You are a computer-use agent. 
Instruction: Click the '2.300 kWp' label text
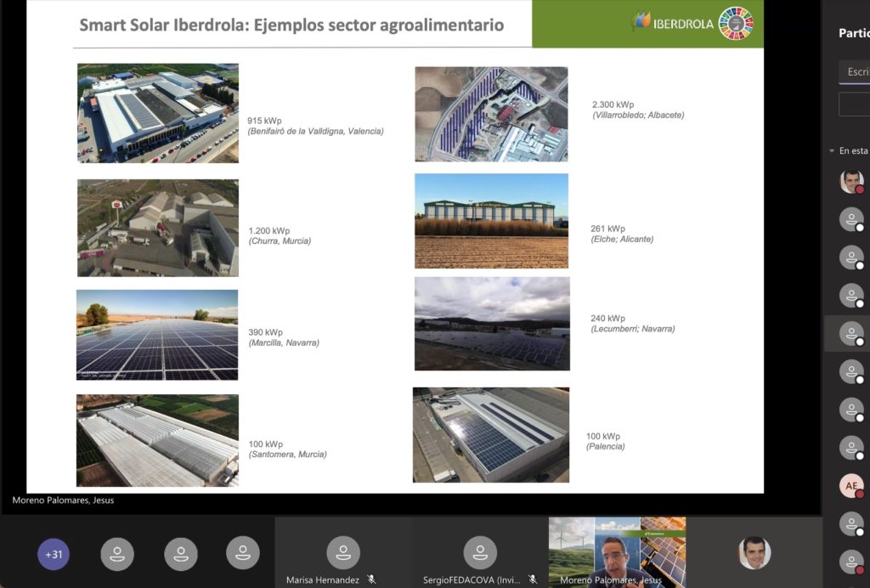(613, 105)
